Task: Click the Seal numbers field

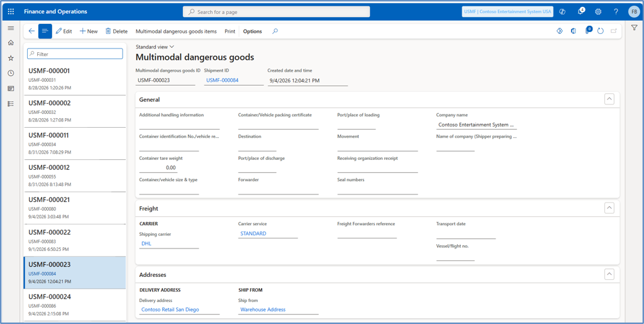Action: [377, 190]
